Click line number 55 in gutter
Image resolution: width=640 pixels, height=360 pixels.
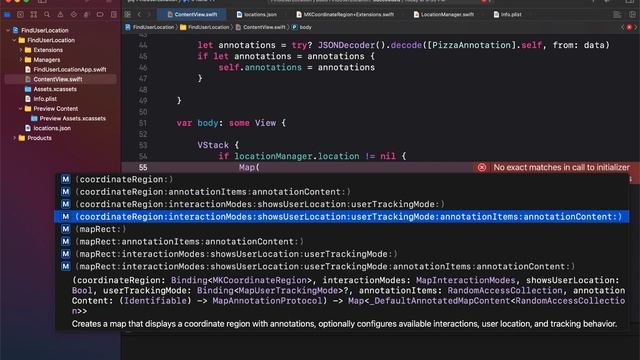click(143, 167)
